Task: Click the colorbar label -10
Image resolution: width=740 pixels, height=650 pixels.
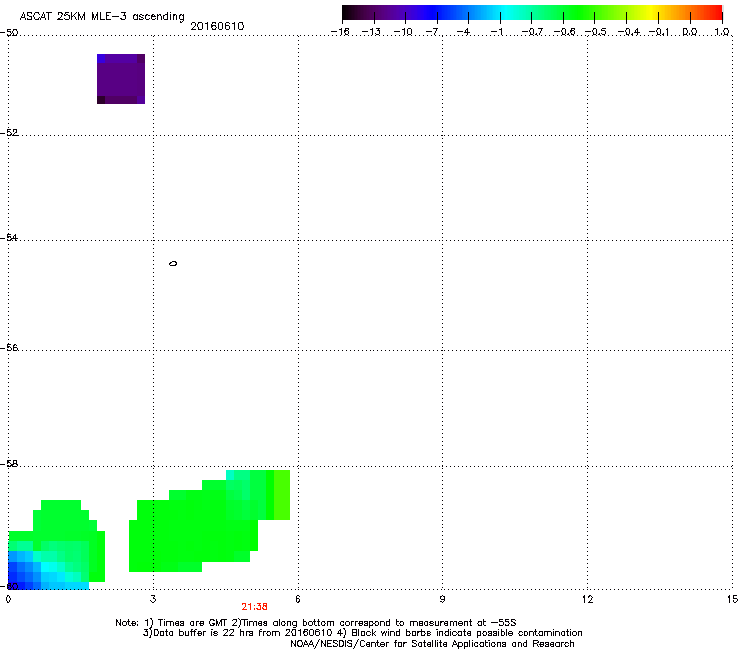Action: pos(403,32)
